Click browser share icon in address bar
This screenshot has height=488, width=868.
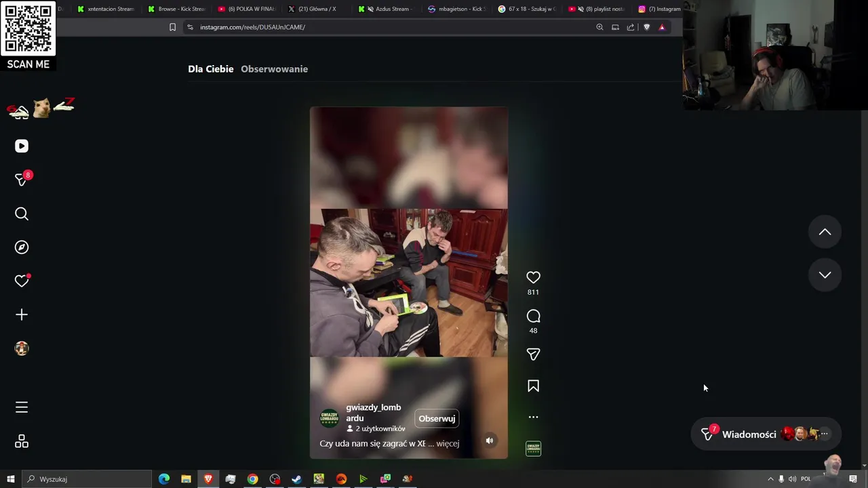(x=631, y=27)
